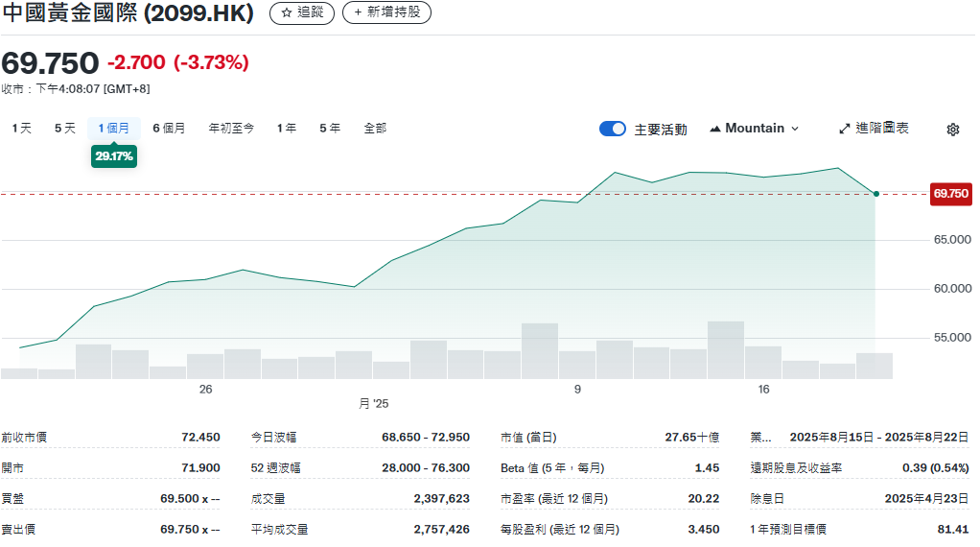Open 進階圖表 expand-arrows icon
The width and height of the screenshot is (980, 547).
(x=845, y=129)
